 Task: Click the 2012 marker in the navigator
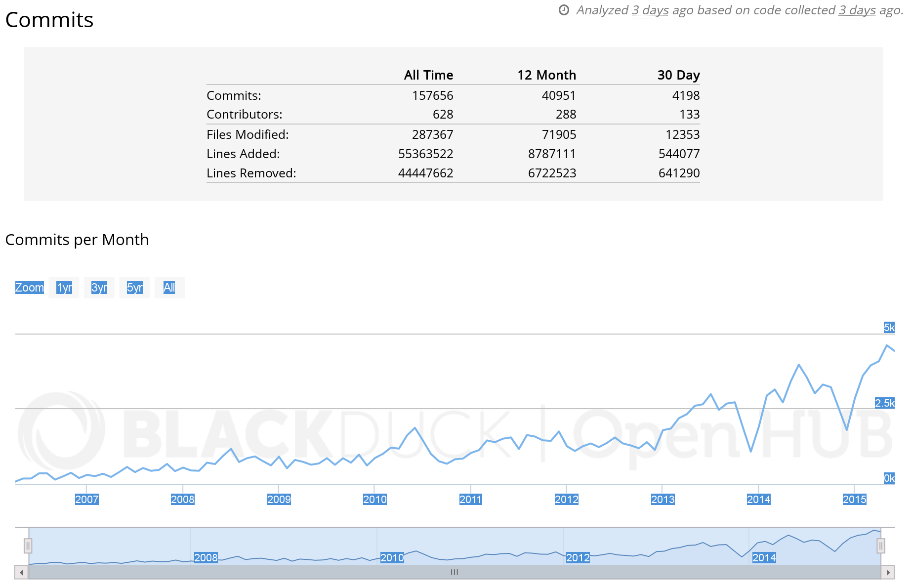click(578, 558)
